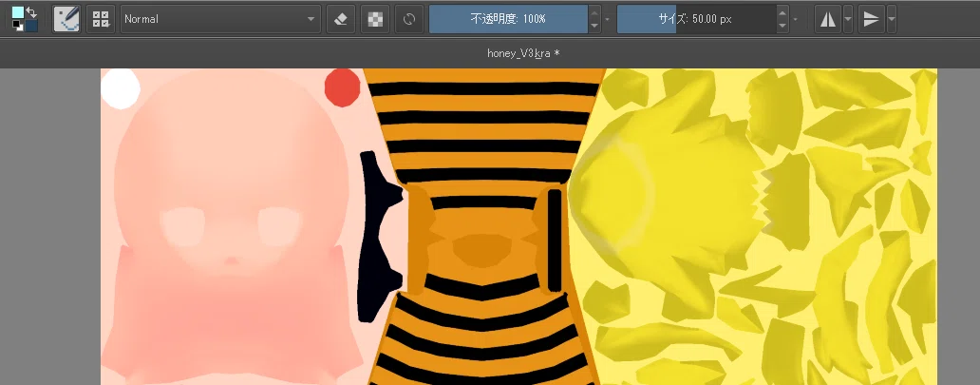Open the Normal blending mode dropdown

[220, 19]
